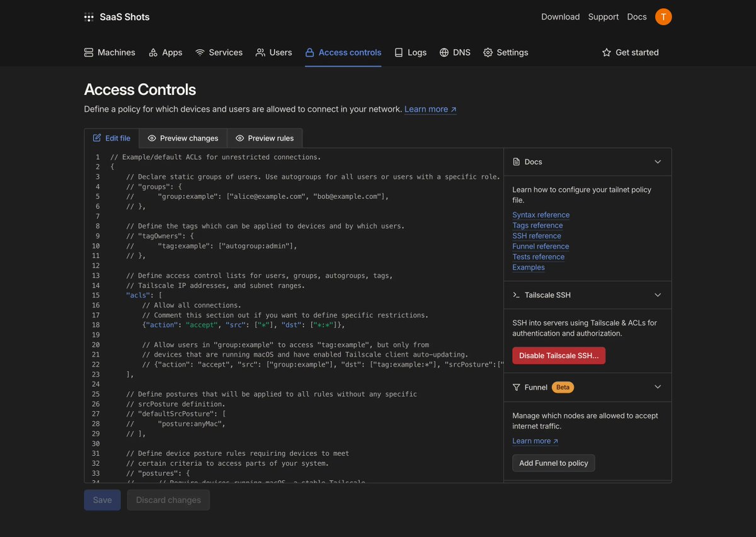Collapse the Docs section chevron
The height and width of the screenshot is (537, 756).
click(x=658, y=162)
